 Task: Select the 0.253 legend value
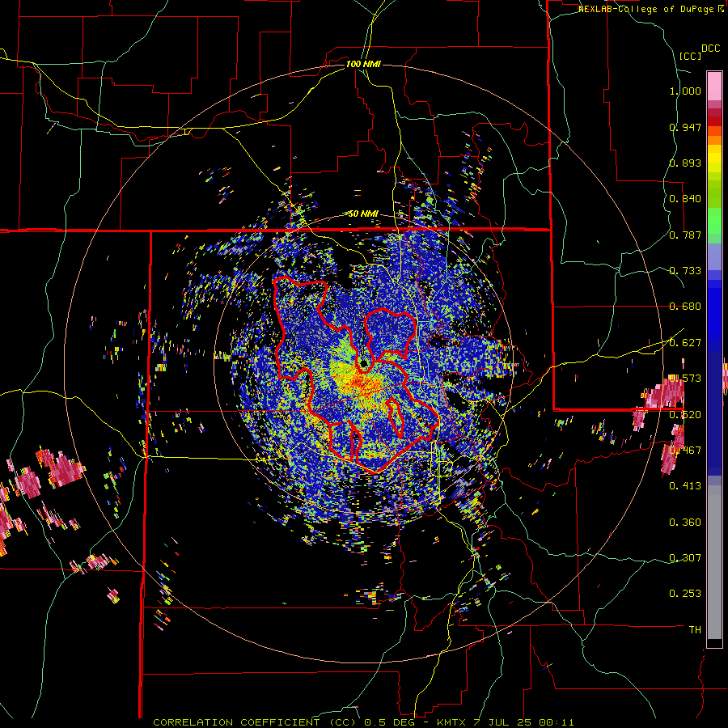685,594
